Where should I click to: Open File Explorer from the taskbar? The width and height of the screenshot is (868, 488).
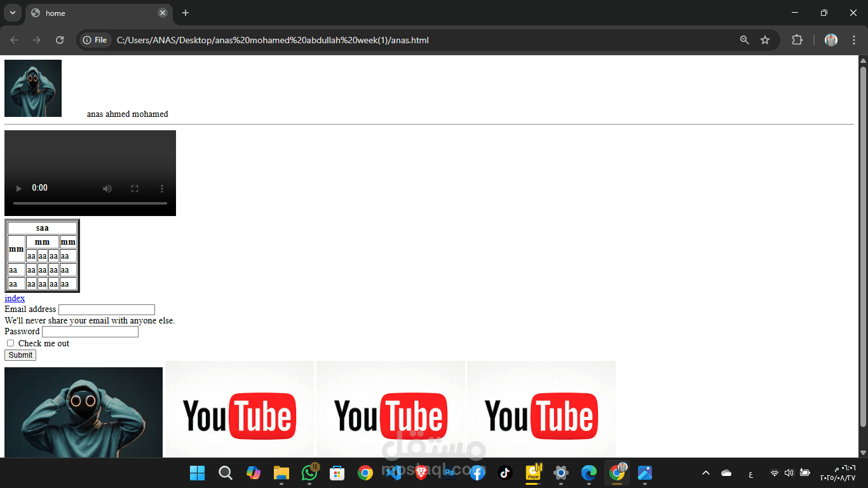click(281, 473)
